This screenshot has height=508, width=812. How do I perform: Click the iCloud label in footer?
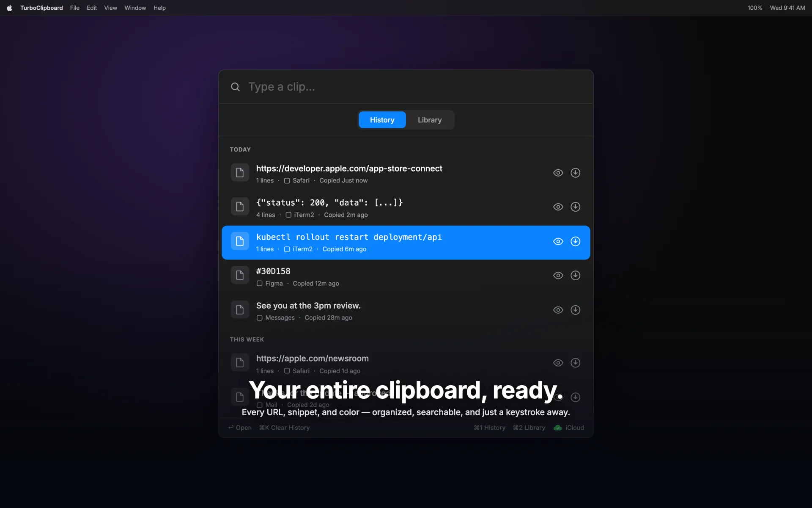pos(574,428)
